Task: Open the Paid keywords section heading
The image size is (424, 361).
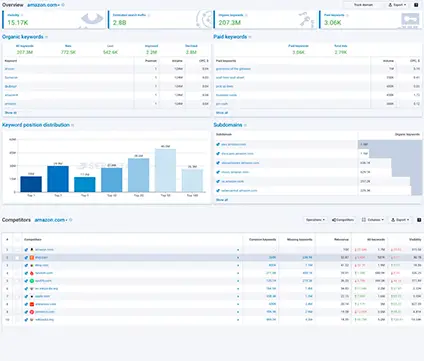Action: pos(230,37)
